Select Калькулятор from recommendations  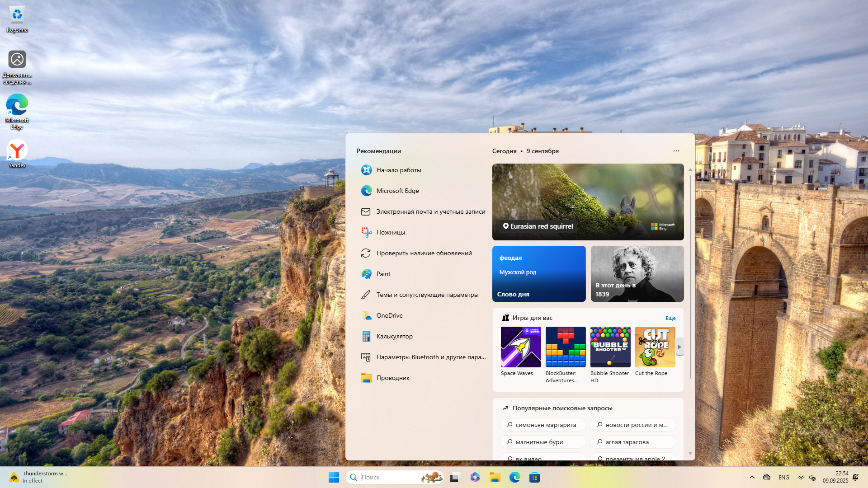click(394, 336)
